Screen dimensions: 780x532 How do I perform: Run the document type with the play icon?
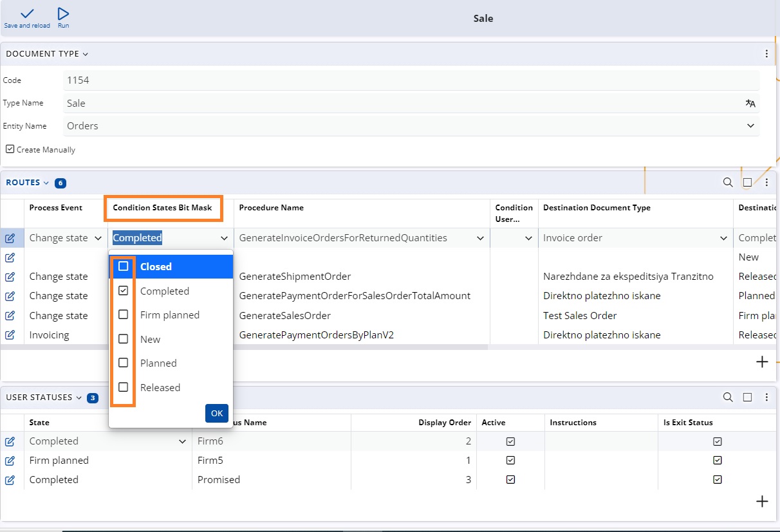63,14
